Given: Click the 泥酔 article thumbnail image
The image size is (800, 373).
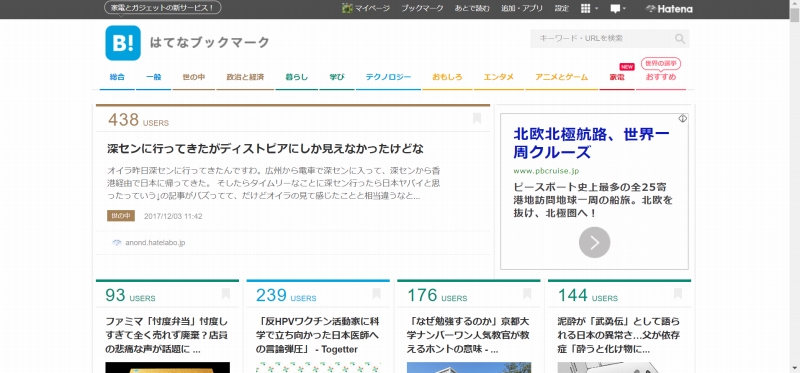Looking at the screenshot, I should [619, 368].
